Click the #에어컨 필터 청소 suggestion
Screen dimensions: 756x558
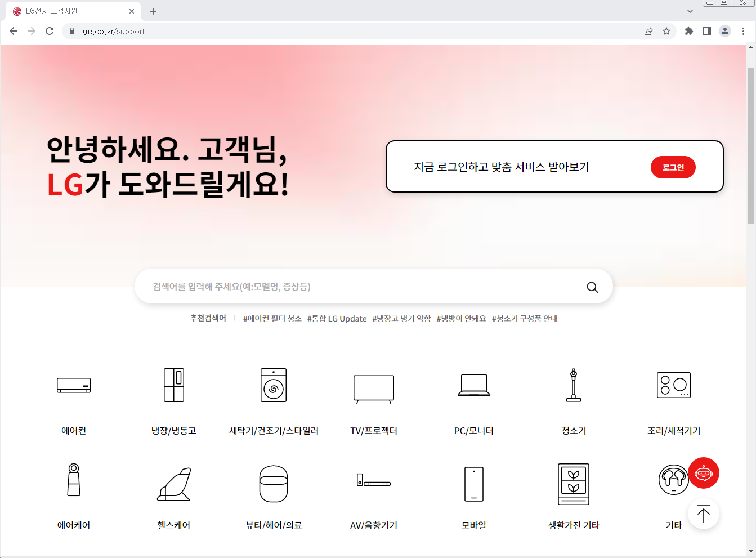click(x=272, y=319)
